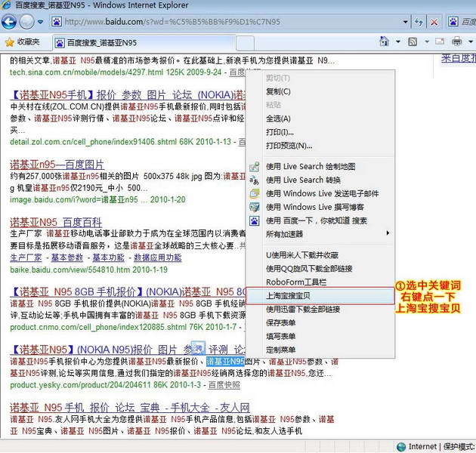Click the RSS feeds toolbar icon

click(x=413, y=42)
